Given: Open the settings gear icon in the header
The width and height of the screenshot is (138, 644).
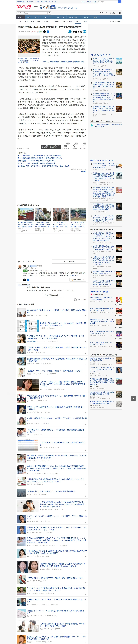Looking at the screenshot, I should click(120, 13).
